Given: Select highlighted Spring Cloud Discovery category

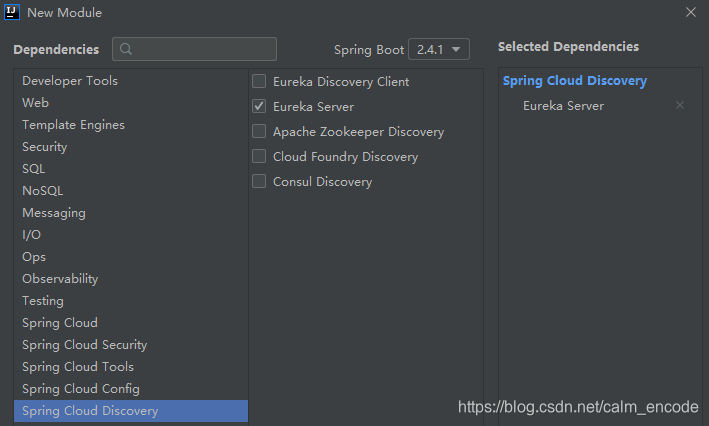Looking at the screenshot, I should click(x=131, y=411).
